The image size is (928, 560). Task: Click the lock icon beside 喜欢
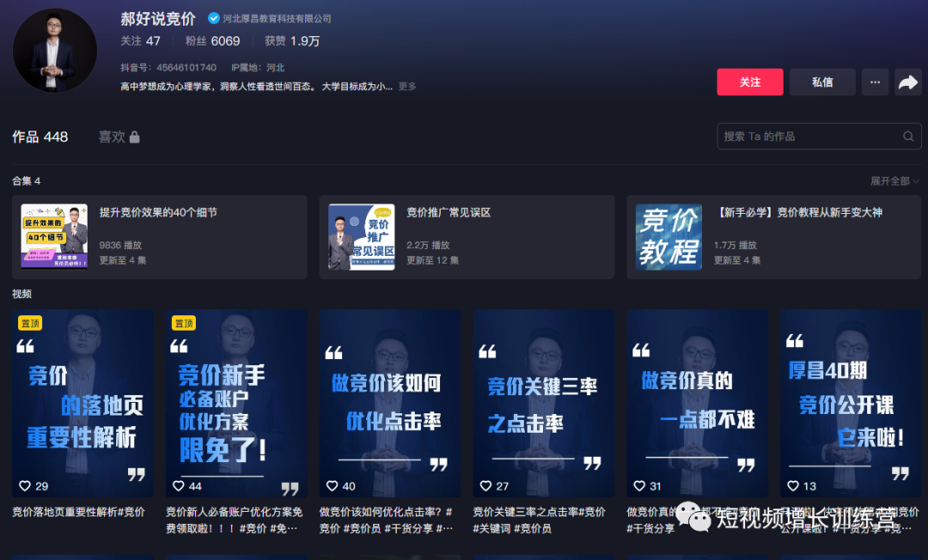pyautogui.click(x=134, y=137)
